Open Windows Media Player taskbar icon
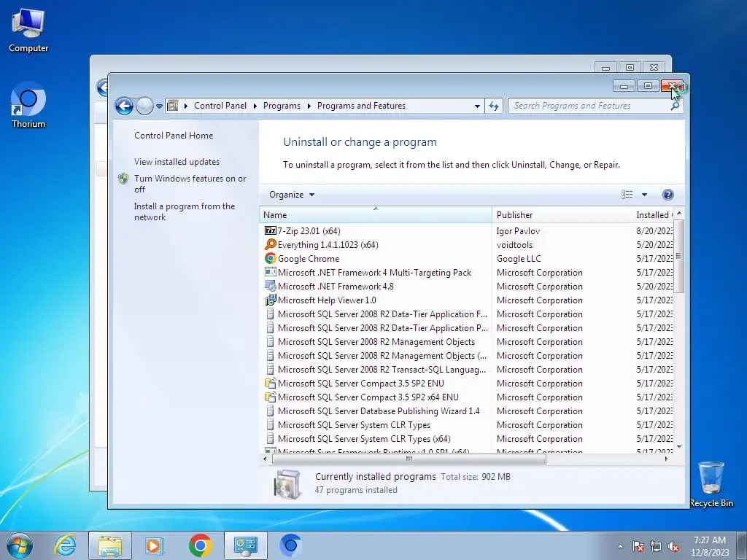Viewport: 747px width, 560px height. pyautogui.click(x=155, y=545)
